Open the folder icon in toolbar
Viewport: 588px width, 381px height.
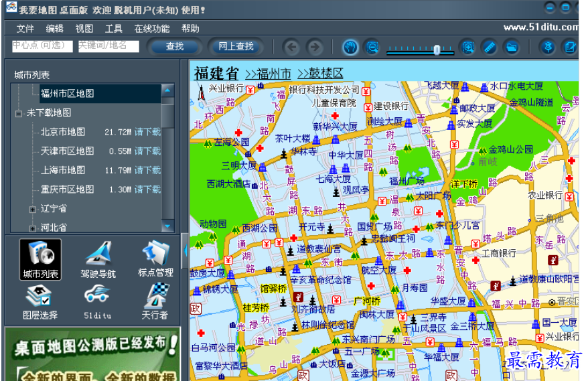pos(512,48)
